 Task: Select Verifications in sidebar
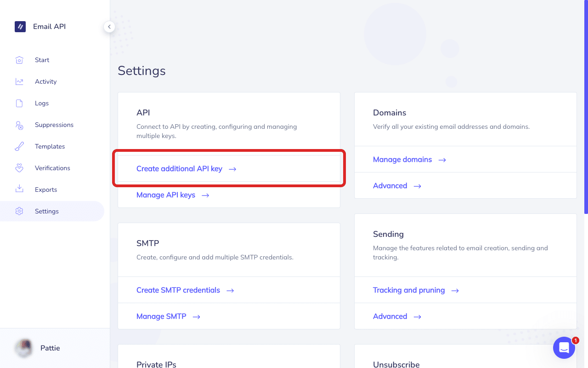[52, 168]
